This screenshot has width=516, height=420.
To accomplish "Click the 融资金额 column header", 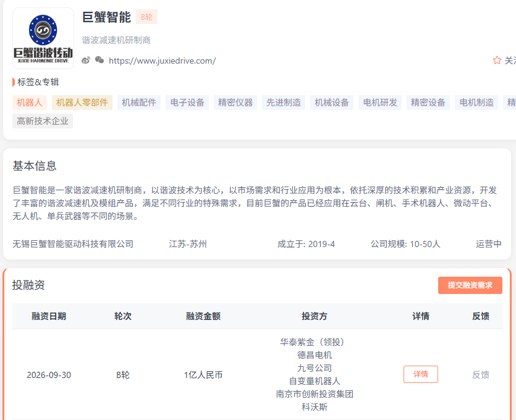I will click(x=203, y=316).
